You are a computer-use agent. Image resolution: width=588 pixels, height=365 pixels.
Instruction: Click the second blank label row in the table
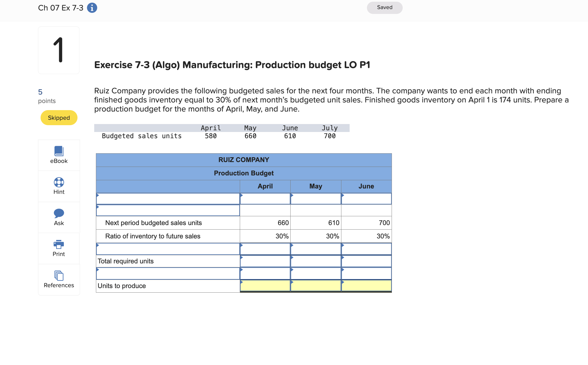pyautogui.click(x=167, y=210)
